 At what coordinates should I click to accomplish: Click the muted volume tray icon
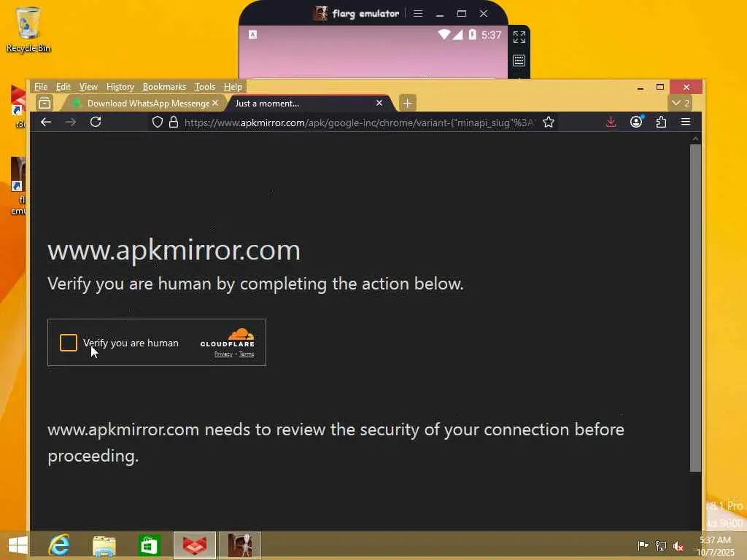pyautogui.click(x=678, y=546)
